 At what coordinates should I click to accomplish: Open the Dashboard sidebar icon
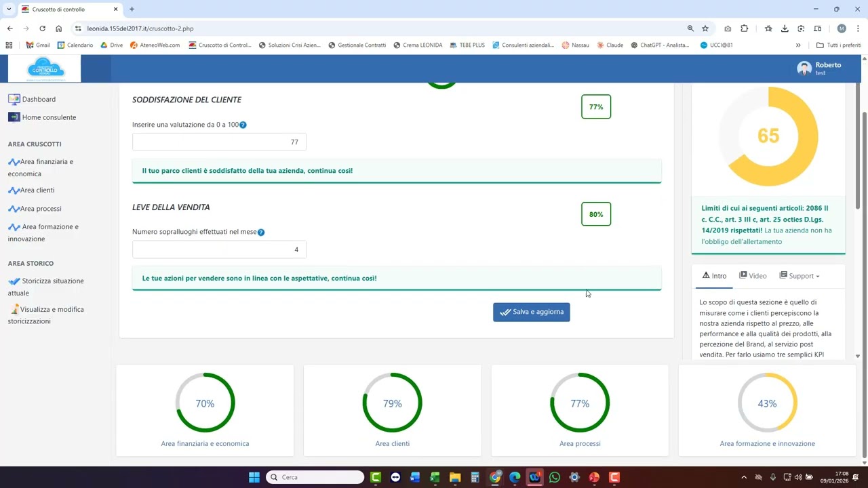pos(14,99)
